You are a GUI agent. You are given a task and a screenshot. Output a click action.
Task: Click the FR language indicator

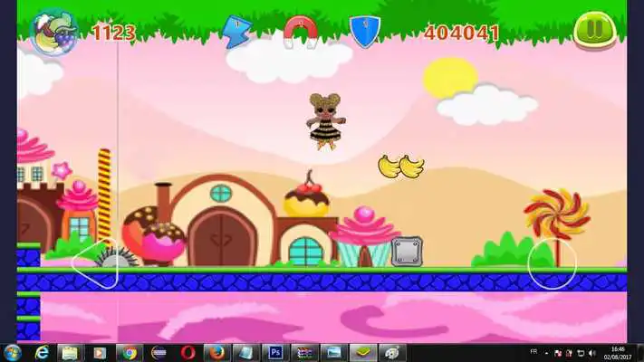[x=533, y=352]
